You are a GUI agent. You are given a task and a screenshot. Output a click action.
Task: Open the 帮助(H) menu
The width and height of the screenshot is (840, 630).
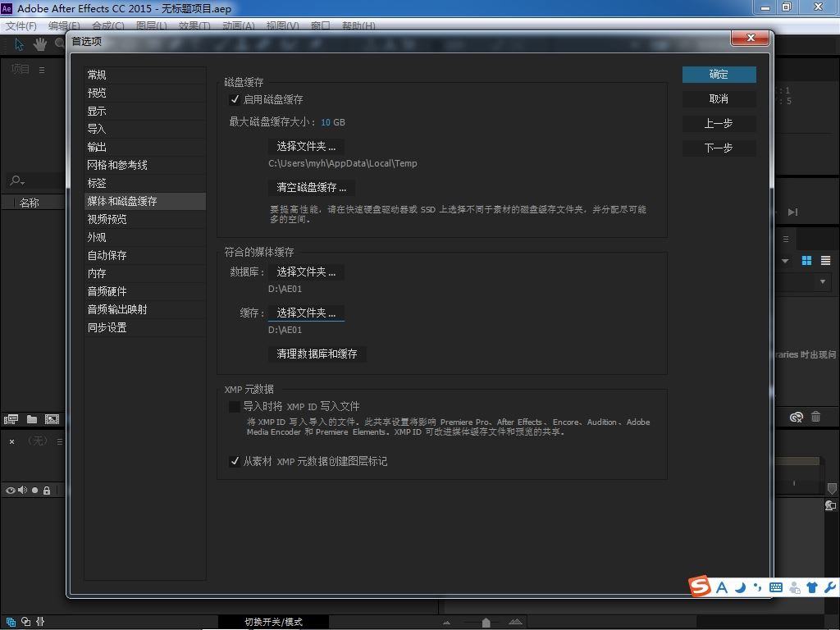tap(358, 25)
